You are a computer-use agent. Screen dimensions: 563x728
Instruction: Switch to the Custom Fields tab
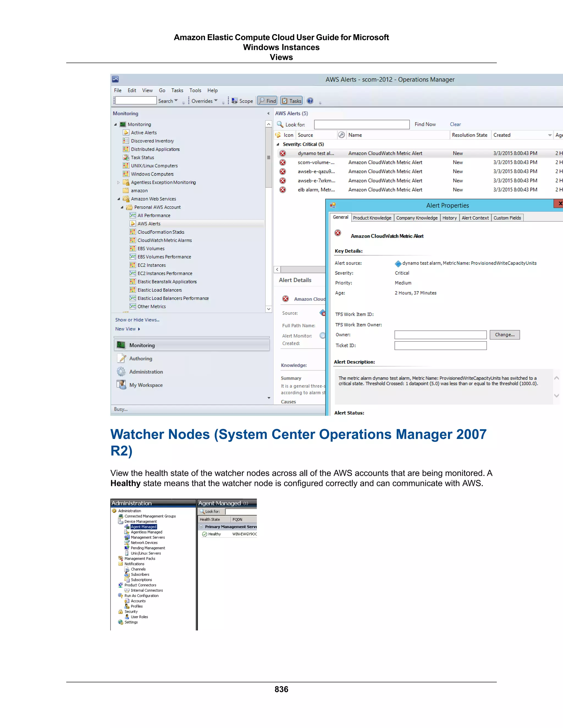point(507,218)
